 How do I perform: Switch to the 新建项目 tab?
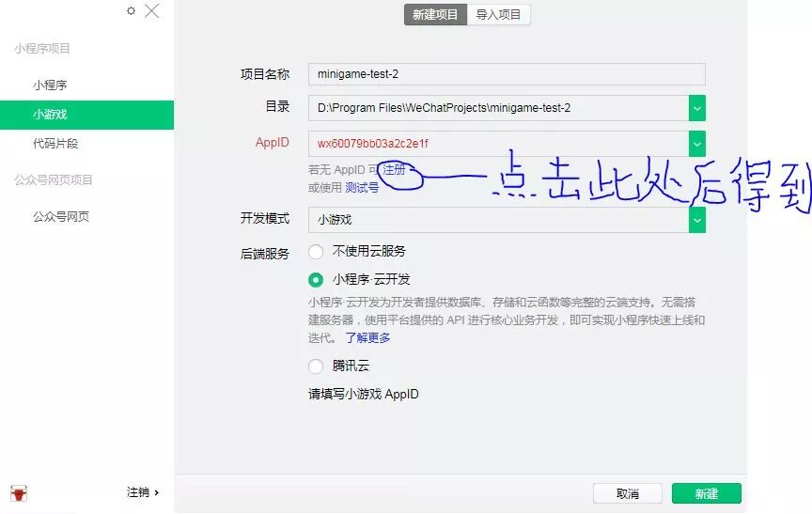(435, 14)
